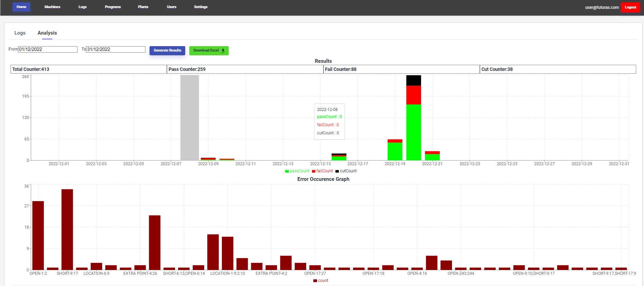Click the Results chart title
Viewport: 644px width, 286px height.
click(323, 61)
